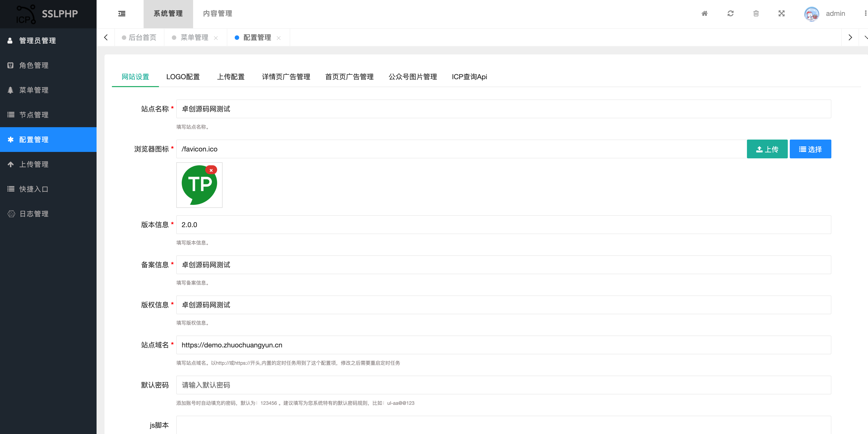The width and height of the screenshot is (868, 434).
Task: Click the TP favicon preview thumbnail
Action: (x=199, y=185)
